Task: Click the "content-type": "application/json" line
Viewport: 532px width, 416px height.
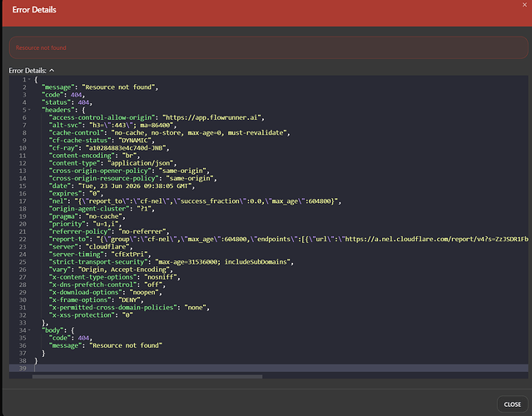Action: (x=112, y=163)
